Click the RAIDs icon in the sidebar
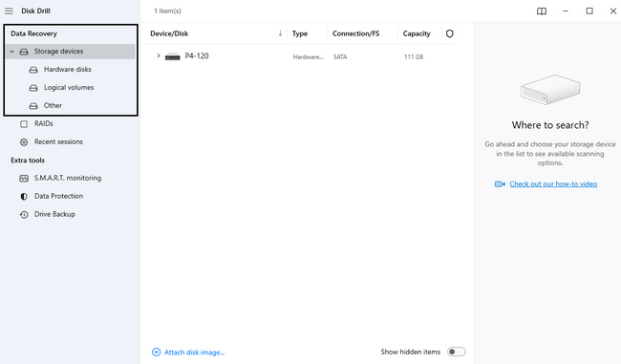The width and height of the screenshot is (621, 364). coord(24,124)
